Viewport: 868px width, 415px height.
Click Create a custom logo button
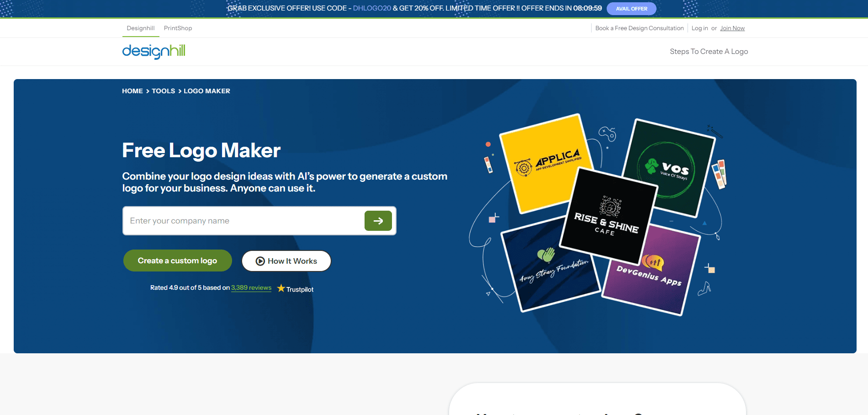tap(177, 261)
